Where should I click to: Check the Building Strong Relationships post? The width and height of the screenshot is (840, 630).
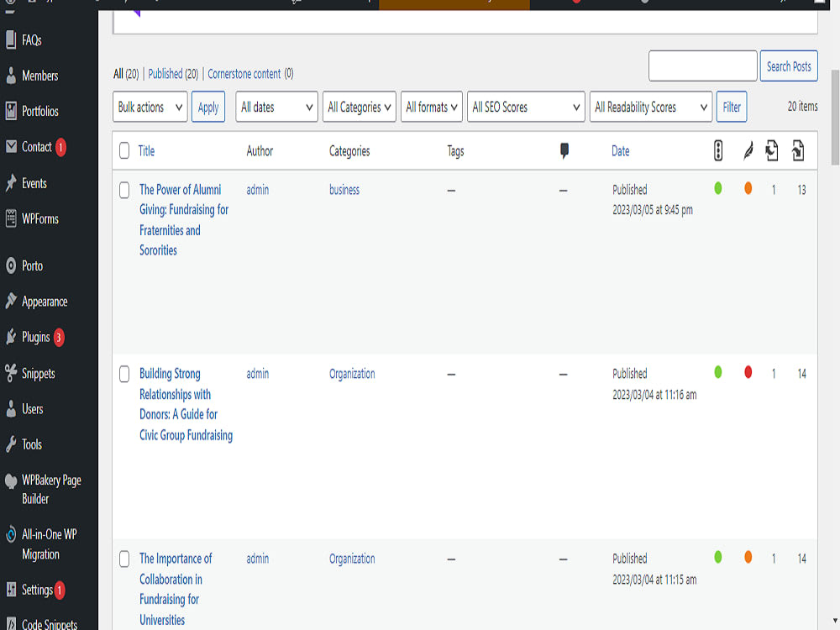(124, 374)
